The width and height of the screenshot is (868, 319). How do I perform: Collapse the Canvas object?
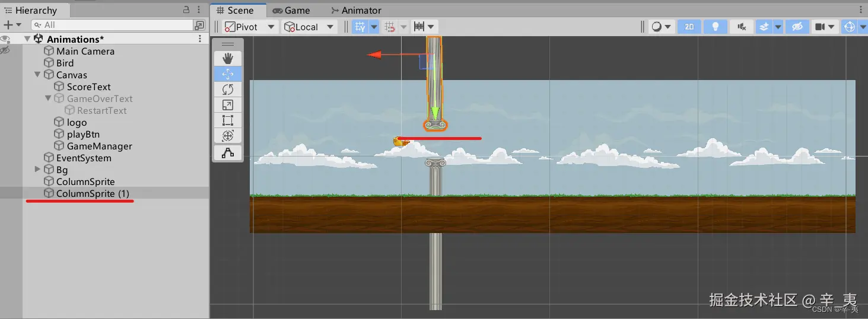point(38,75)
